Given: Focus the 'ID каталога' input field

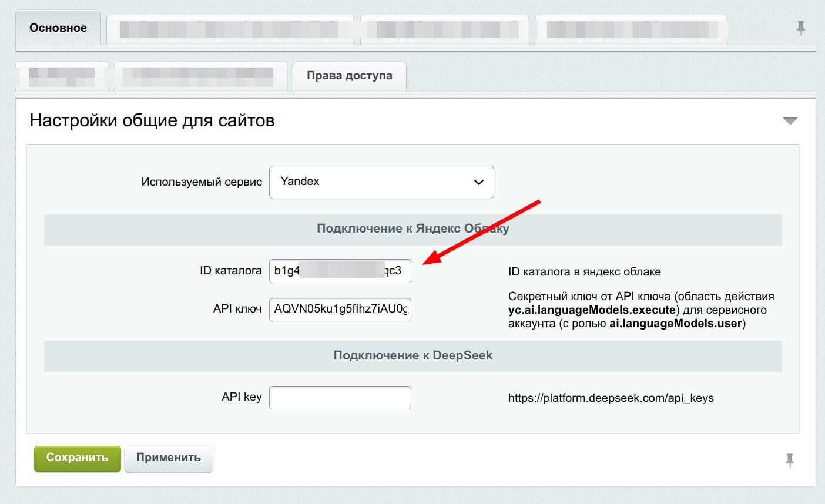Looking at the screenshot, I should coord(340,271).
